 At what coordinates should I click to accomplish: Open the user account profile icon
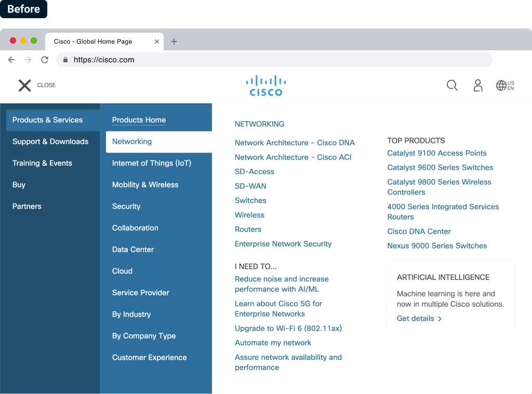477,86
